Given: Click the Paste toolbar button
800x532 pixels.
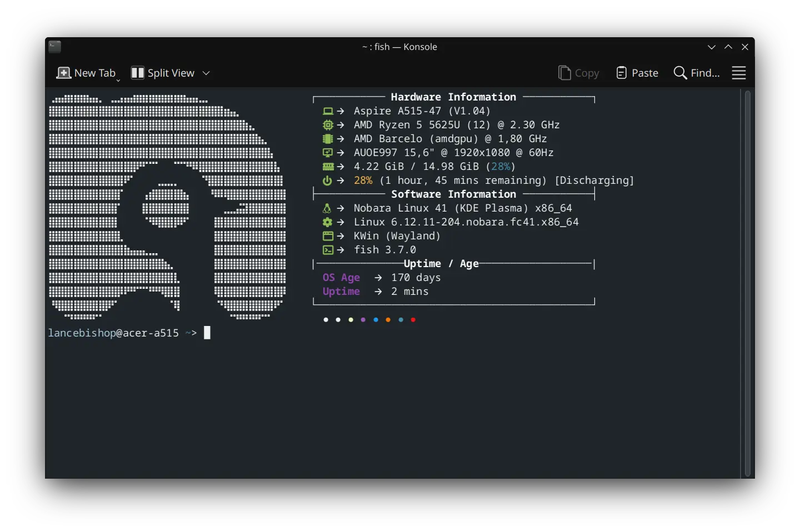Looking at the screenshot, I should 637,73.
